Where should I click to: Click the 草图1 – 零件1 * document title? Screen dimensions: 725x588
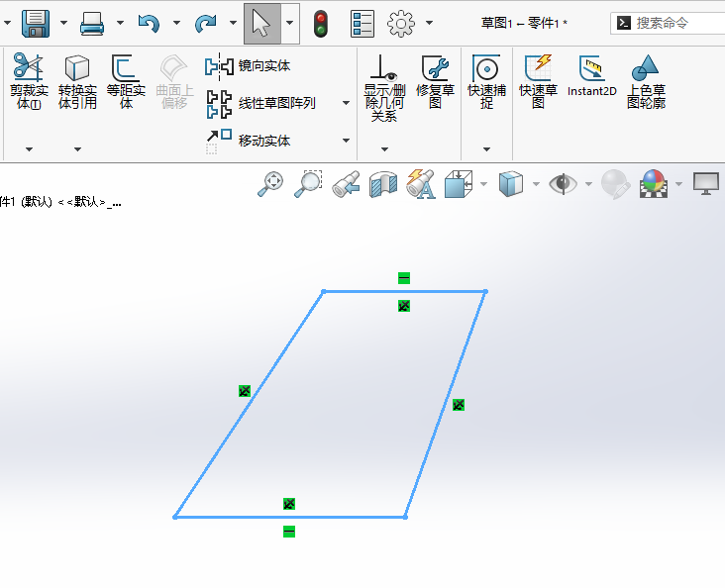pyautogui.click(x=524, y=23)
